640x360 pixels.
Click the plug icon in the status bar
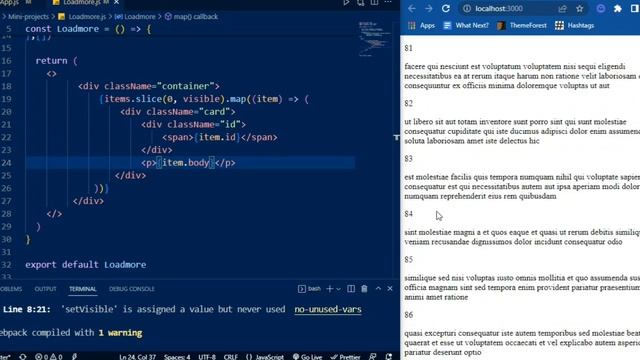click(x=75, y=357)
